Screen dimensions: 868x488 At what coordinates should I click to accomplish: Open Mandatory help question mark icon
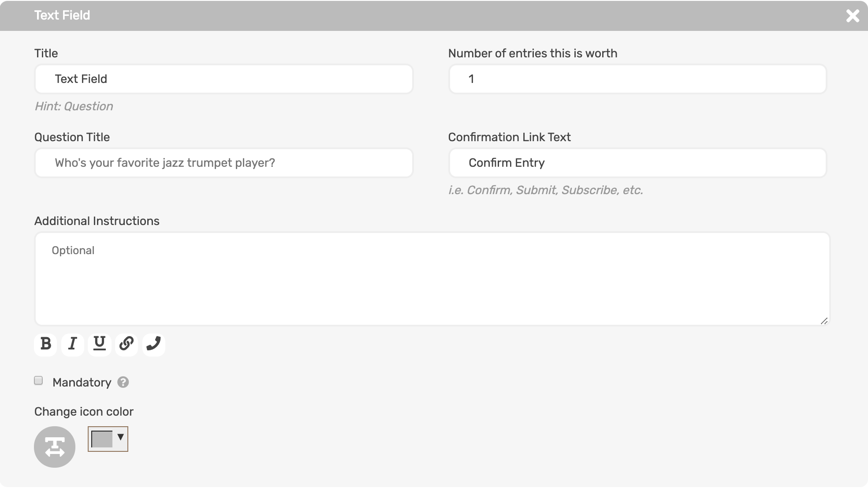[123, 382]
